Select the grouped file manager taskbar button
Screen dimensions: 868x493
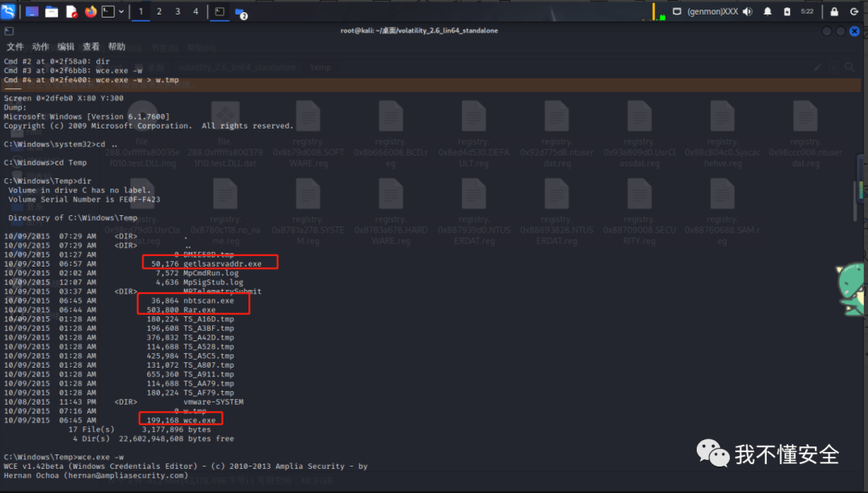(x=241, y=13)
